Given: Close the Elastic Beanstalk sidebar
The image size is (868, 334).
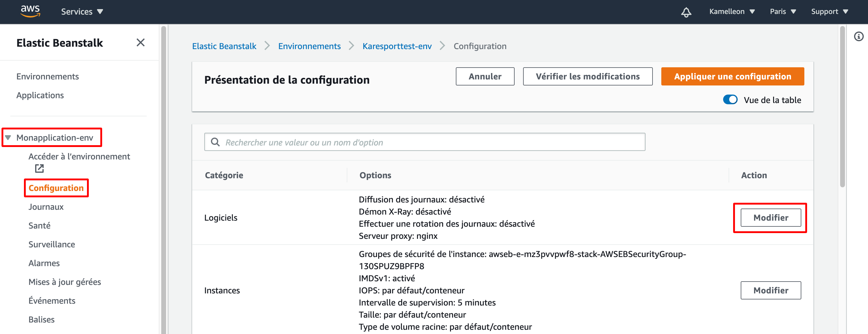Looking at the screenshot, I should coord(141,42).
